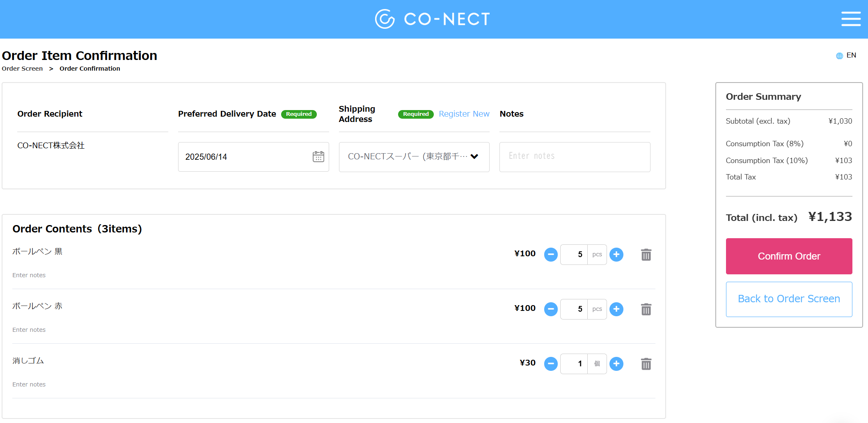Open the calendar date picker icon
This screenshot has height=423, width=868.
318,156
